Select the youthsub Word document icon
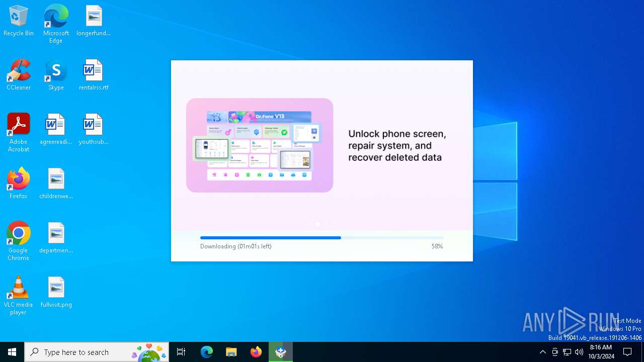This screenshot has width=644, height=362. click(x=94, y=129)
